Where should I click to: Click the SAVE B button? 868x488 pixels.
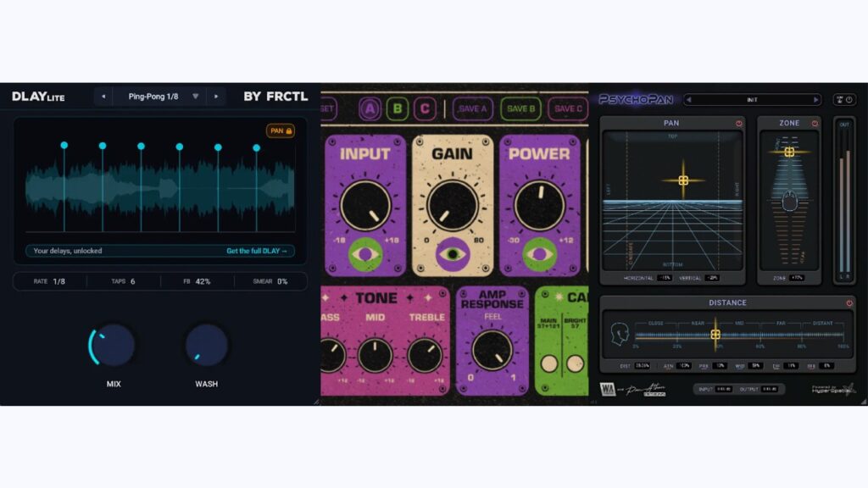point(521,109)
